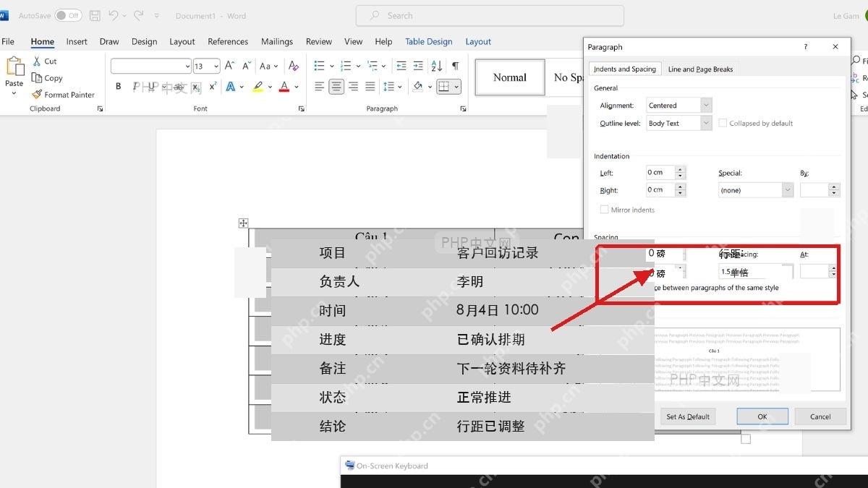868x488 pixels.
Task: Align text right in ribbon
Action: coord(353,87)
